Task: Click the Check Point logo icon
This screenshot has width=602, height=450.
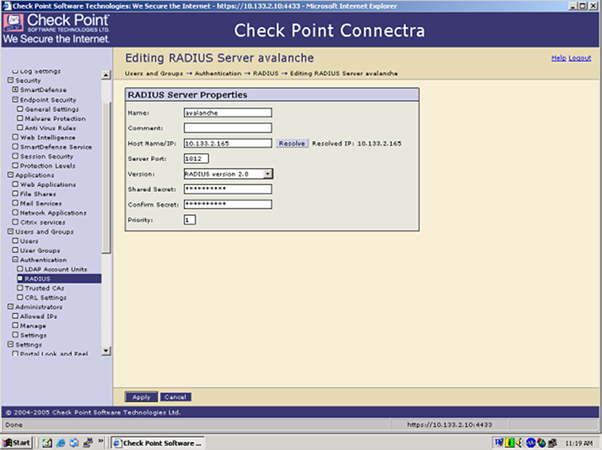Action: (15, 23)
